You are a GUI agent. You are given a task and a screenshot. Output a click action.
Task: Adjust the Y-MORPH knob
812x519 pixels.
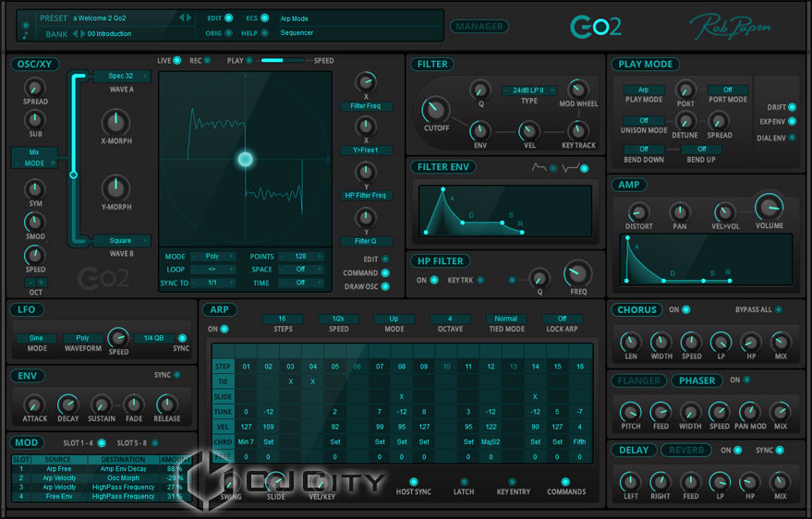coord(115,187)
